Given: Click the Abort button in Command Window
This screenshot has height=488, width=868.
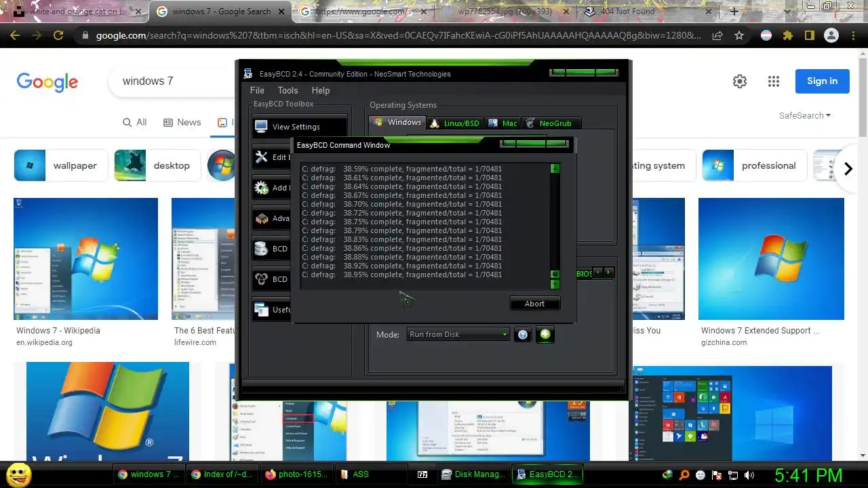Looking at the screenshot, I should click(x=535, y=304).
